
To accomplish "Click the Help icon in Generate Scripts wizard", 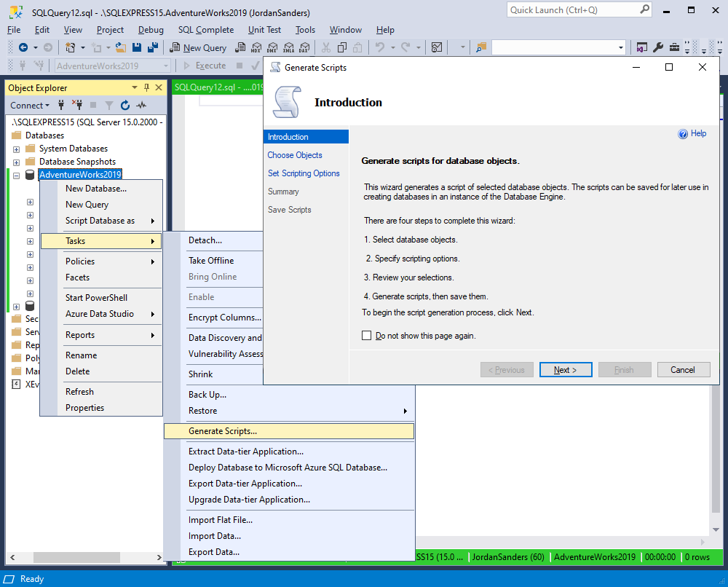I will click(x=683, y=134).
